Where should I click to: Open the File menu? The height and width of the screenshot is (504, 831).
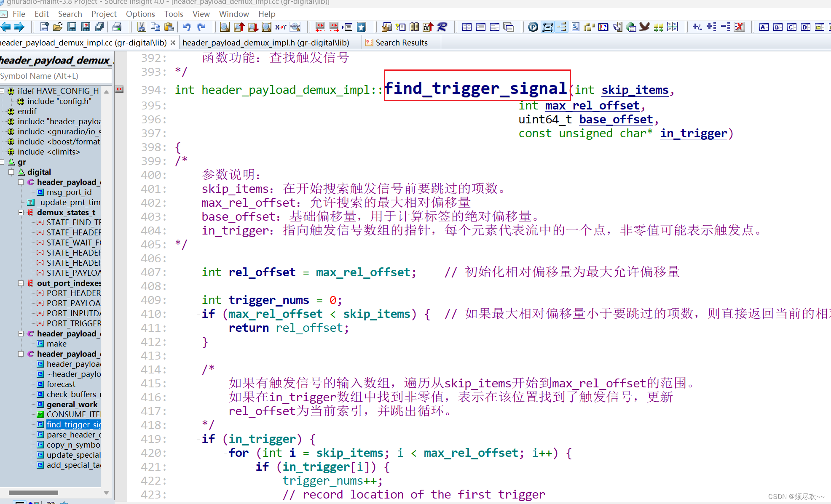[19, 14]
